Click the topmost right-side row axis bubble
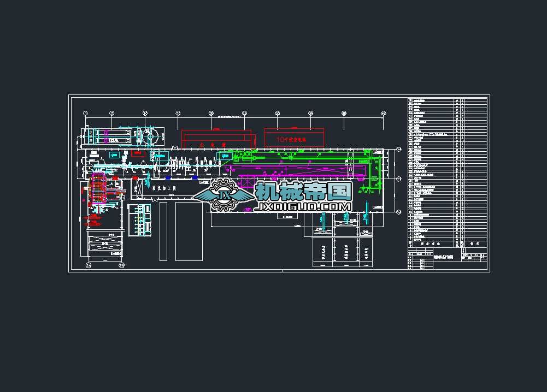 (399, 150)
